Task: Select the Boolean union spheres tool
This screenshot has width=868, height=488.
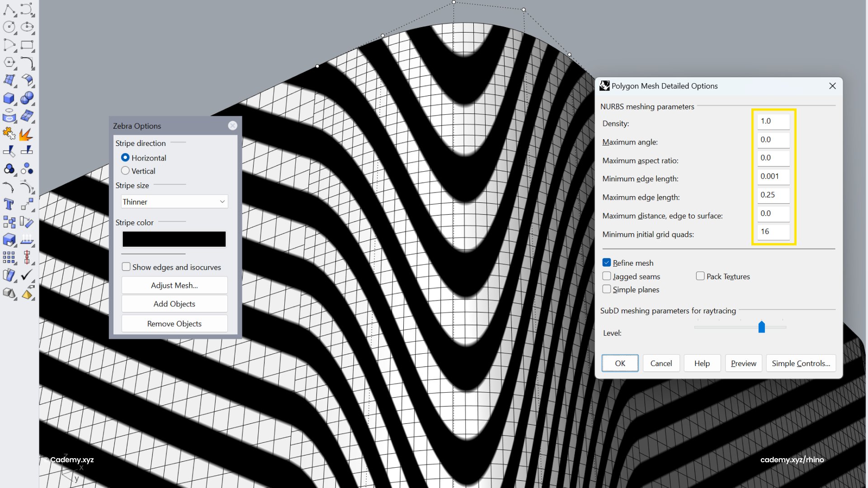Action: [27, 98]
